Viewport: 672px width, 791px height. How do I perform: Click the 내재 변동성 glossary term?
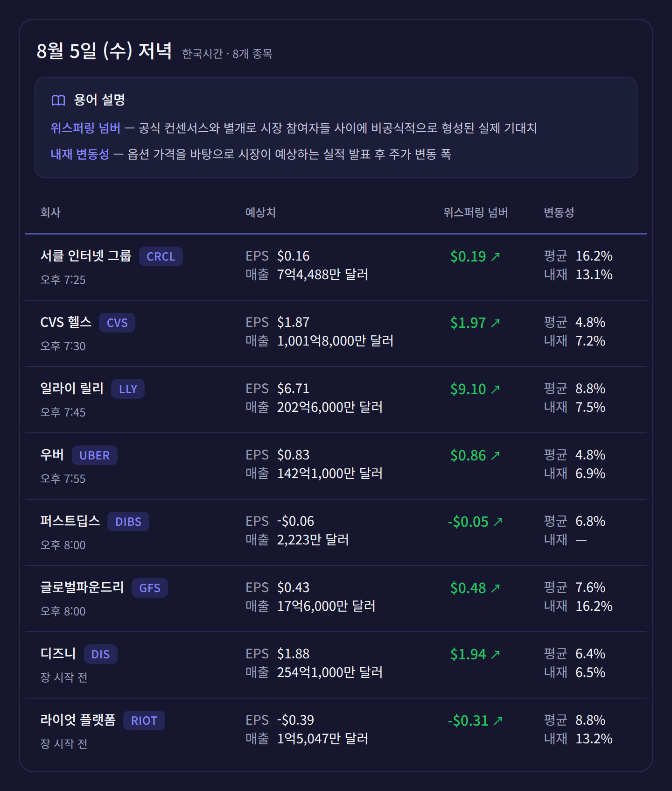[x=80, y=154]
